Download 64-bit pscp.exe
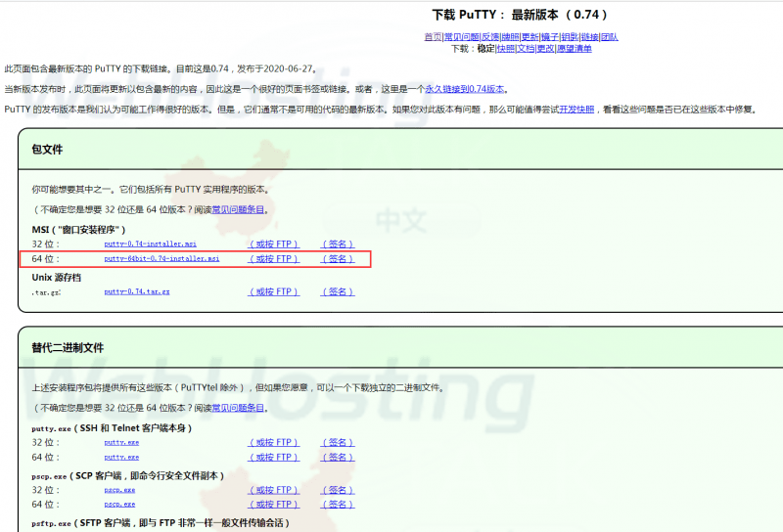 (119, 504)
